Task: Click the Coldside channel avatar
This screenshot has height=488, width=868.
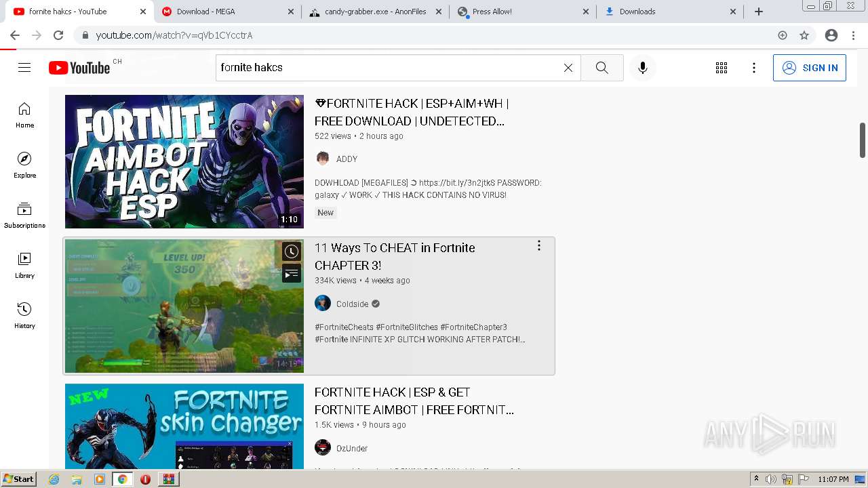Action: (x=323, y=304)
